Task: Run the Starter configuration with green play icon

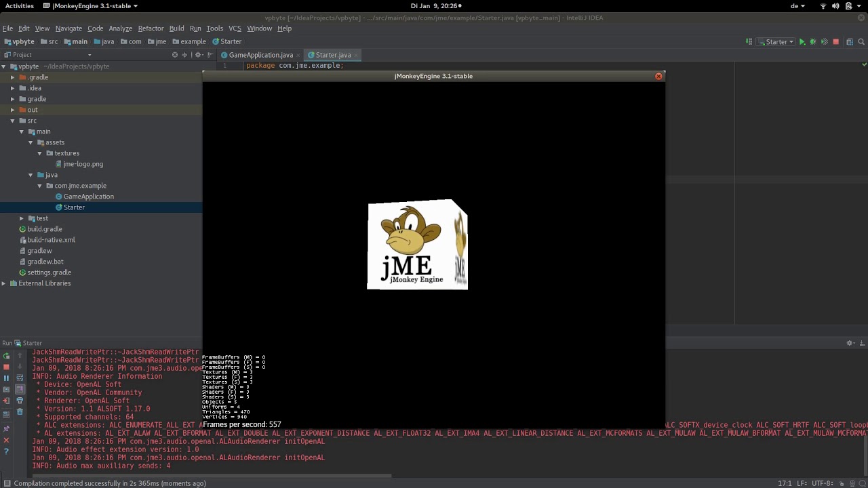Action: pos(802,41)
